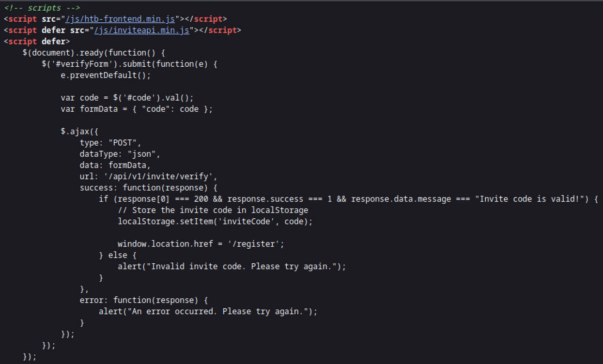Click the success: function(response) line
The image size is (603, 364).
[149, 187]
